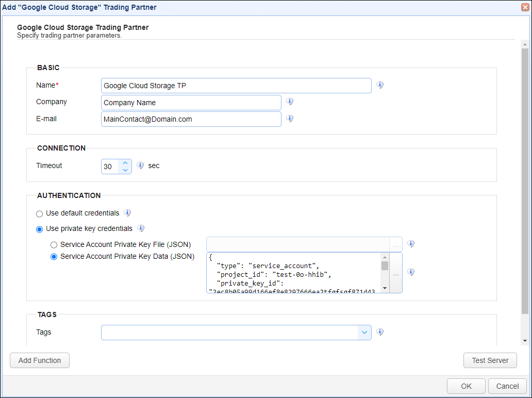Click the info icon beside Company field

290,102
